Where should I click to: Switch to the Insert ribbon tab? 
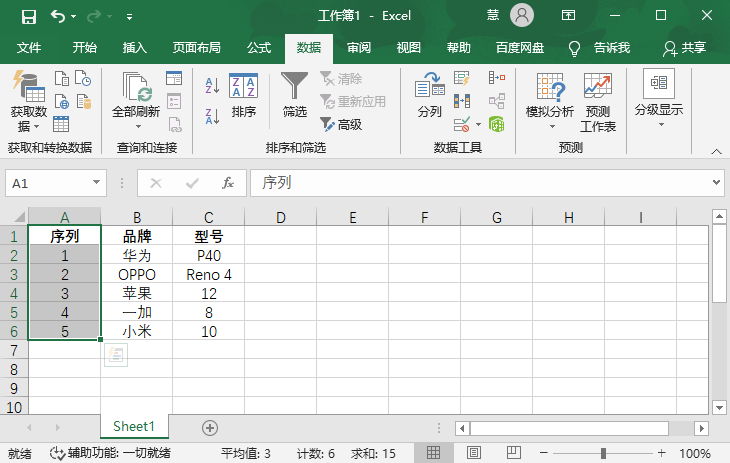click(134, 48)
